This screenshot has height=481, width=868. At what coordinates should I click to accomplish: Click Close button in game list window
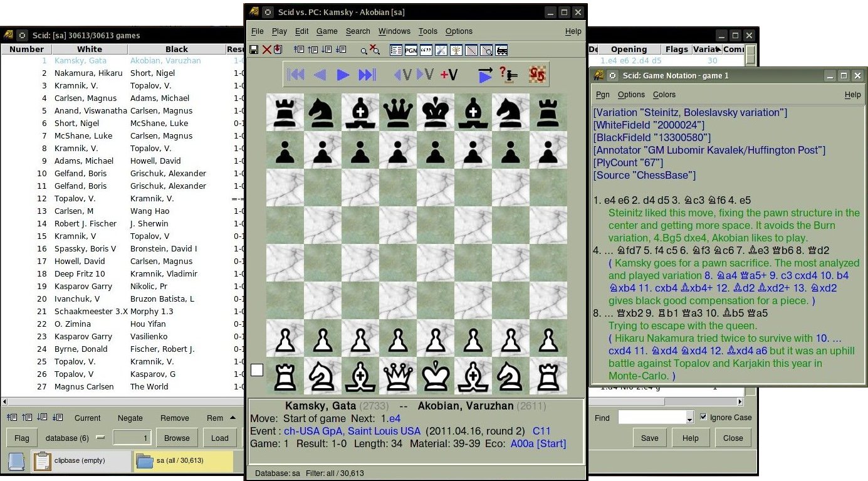click(733, 438)
